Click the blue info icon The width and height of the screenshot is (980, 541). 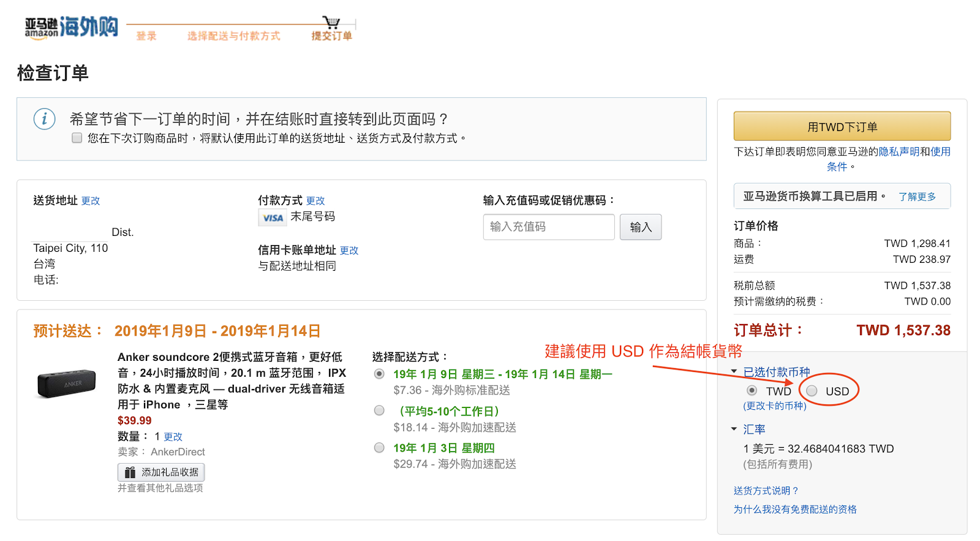[44, 119]
